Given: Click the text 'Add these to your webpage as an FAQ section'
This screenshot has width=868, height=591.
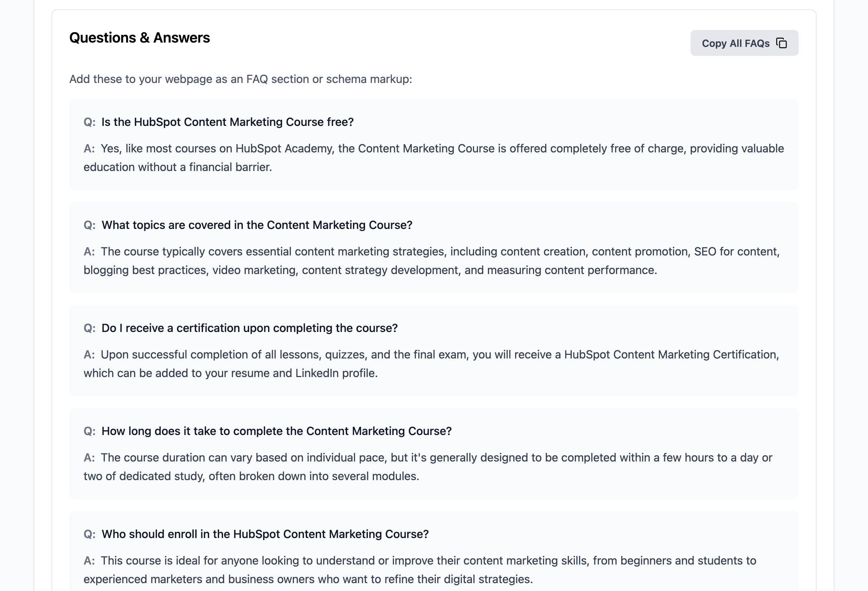Looking at the screenshot, I should tap(241, 79).
